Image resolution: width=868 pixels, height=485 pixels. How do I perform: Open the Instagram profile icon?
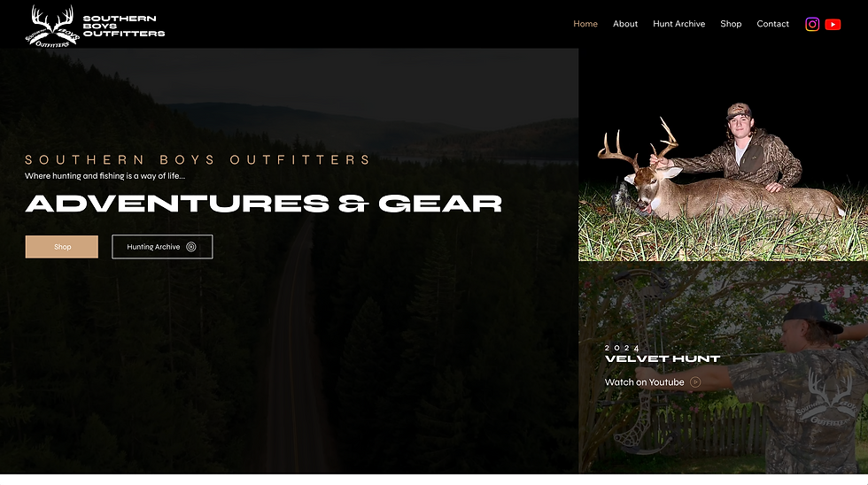pyautogui.click(x=812, y=24)
